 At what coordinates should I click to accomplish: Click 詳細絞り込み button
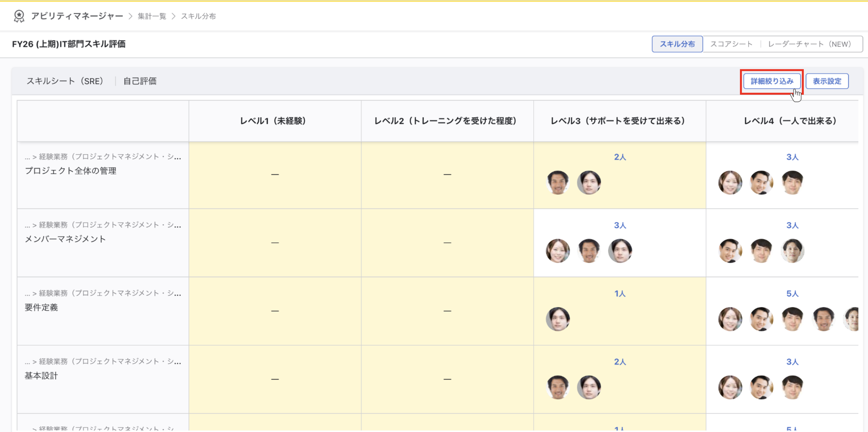click(772, 81)
